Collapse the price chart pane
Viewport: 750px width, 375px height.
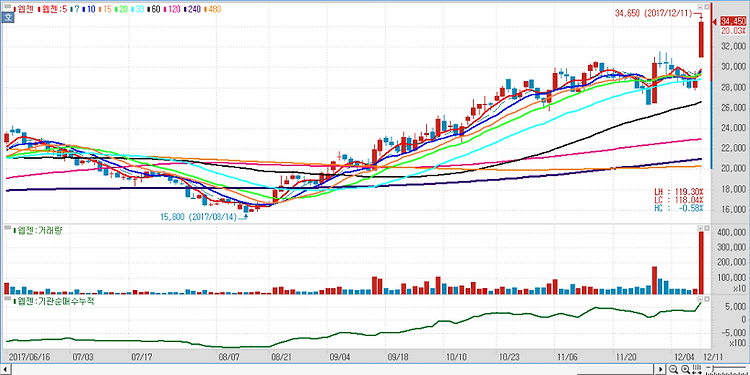click(x=700, y=7)
